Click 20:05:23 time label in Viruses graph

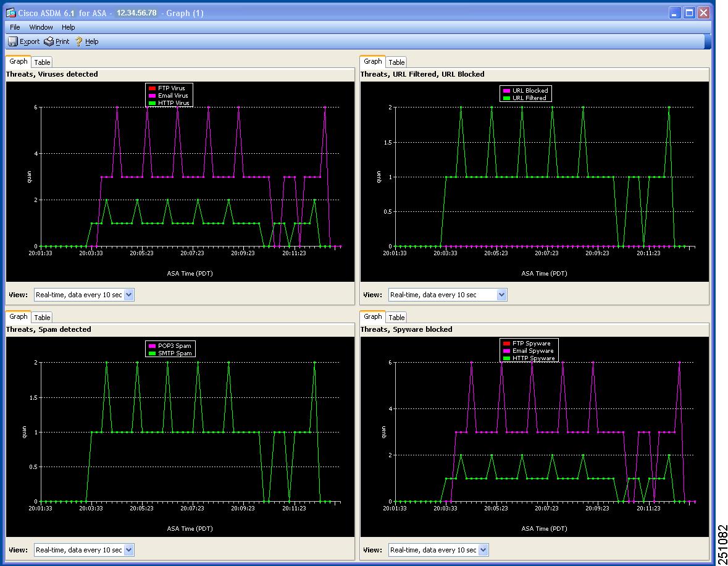click(141, 253)
